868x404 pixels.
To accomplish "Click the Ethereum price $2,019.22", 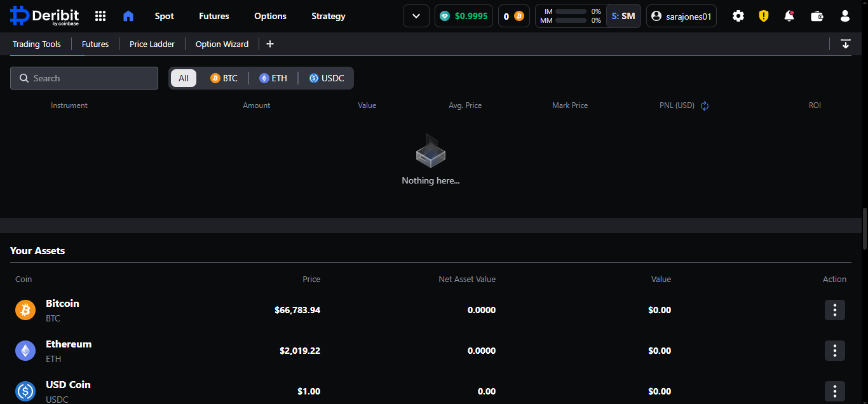I will pyautogui.click(x=300, y=351).
